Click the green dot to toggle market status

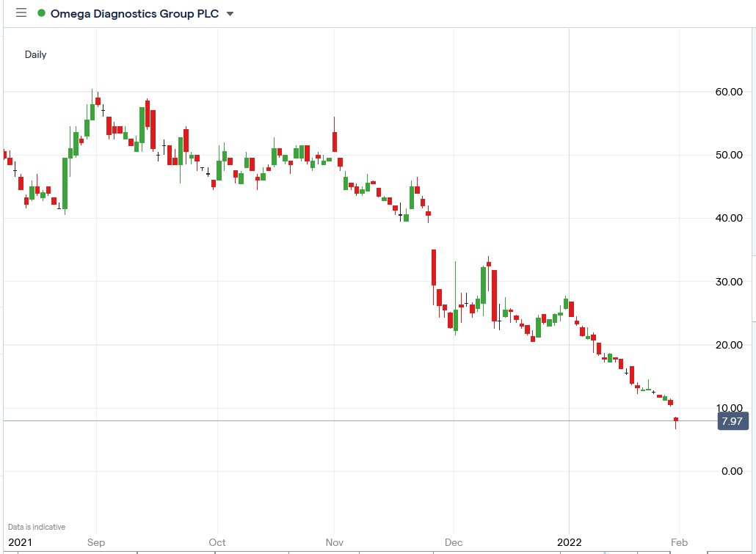42,13
